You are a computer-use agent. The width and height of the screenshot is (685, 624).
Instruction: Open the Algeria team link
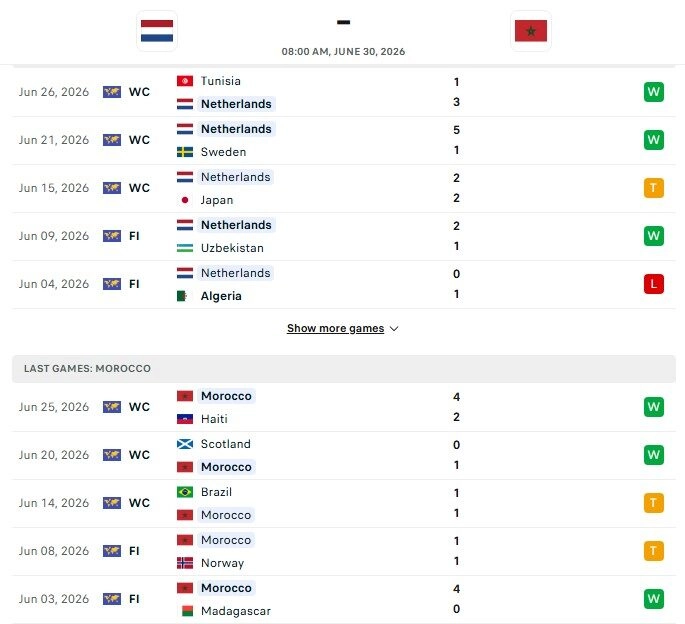pyautogui.click(x=221, y=296)
